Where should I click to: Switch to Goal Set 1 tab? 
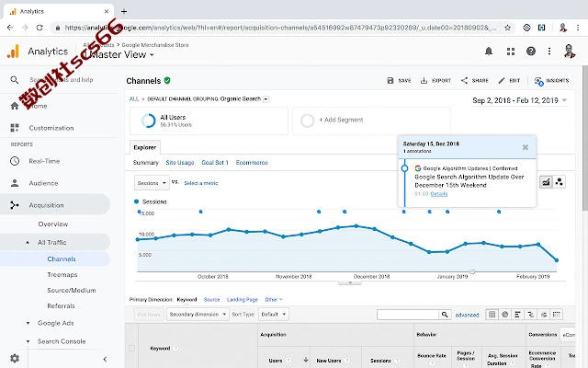coord(215,163)
